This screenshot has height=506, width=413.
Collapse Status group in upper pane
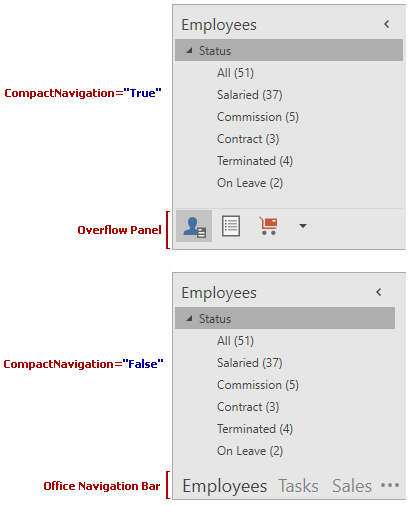point(189,51)
